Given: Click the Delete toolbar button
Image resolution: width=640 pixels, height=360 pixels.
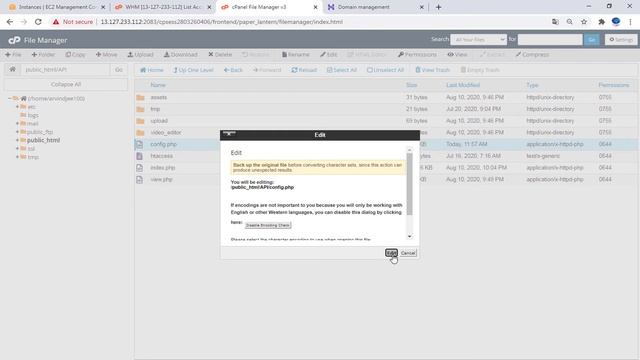Looking at the screenshot, I should pos(220,55).
